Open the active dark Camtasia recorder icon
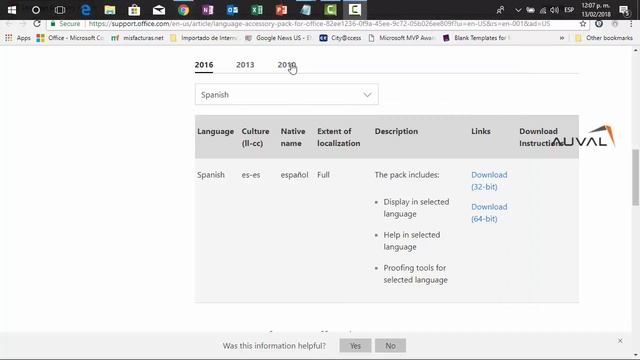 coord(355,10)
